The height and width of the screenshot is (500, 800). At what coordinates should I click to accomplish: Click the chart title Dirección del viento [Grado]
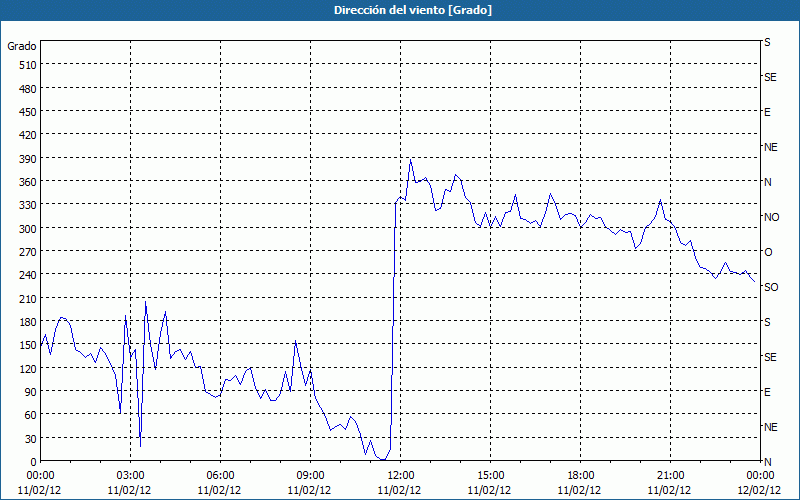pos(413,10)
